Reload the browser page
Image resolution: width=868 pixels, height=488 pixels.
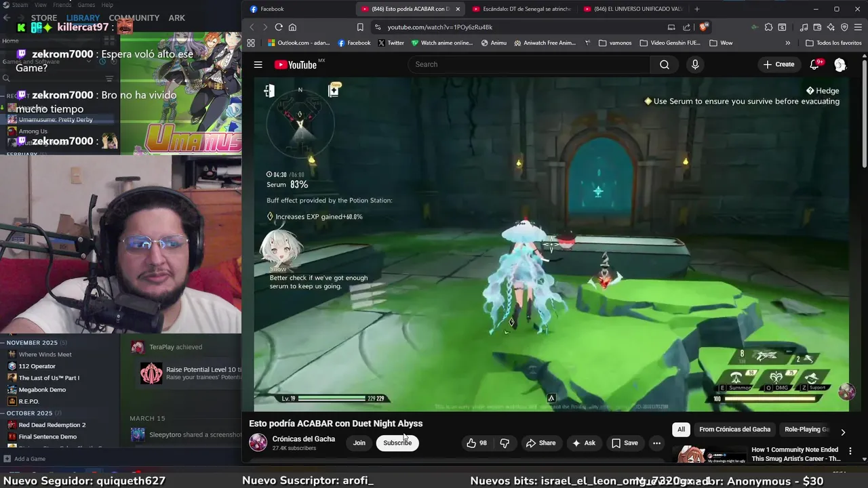(x=279, y=27)
